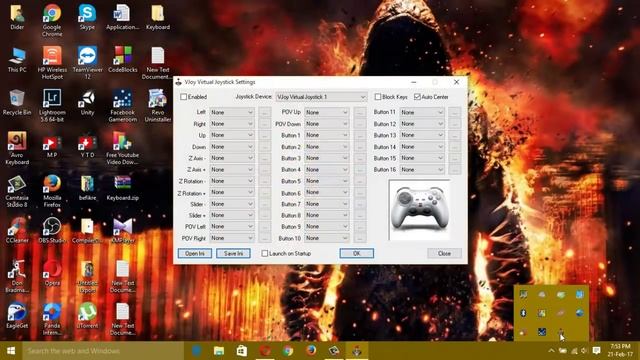The width and height of the screenshot is (640, 360).
Task: Click the Bluetooth icon in tray overflow
Action: pos(523,313)
